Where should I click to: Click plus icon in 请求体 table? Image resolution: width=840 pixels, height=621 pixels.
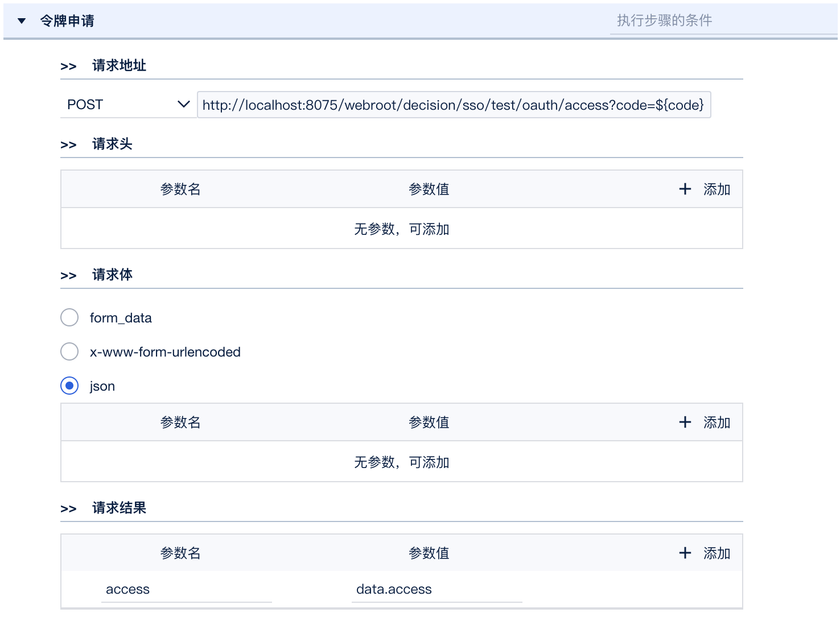tap(685, 422)
